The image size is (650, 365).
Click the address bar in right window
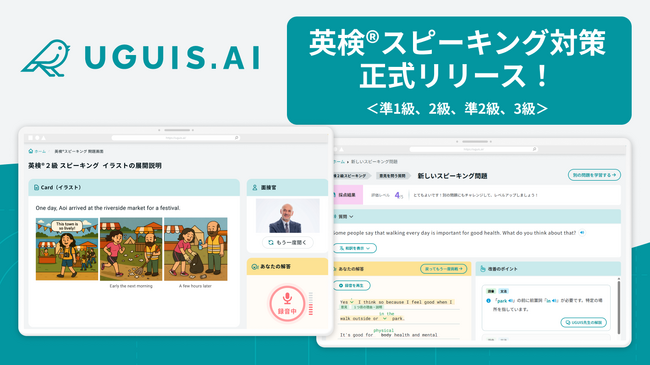(473, 149)
